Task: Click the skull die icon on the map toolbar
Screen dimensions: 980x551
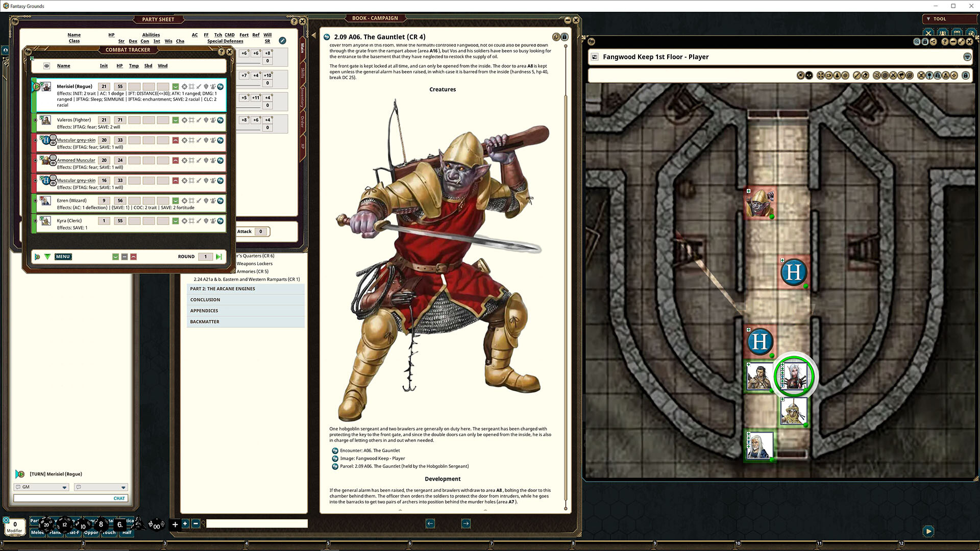Action: pos(809,75)
